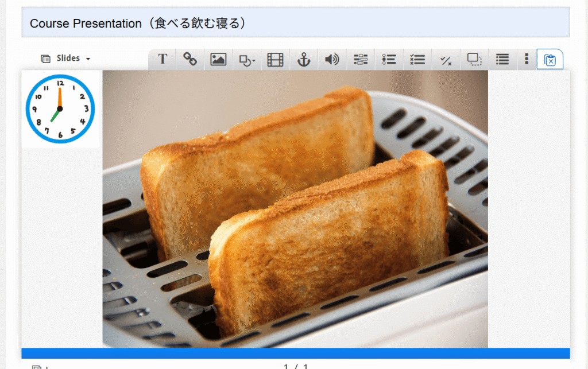Viewport: 588px width, 369px height.
Task: Click the Course Presentation title field
Action: point(295,24)
